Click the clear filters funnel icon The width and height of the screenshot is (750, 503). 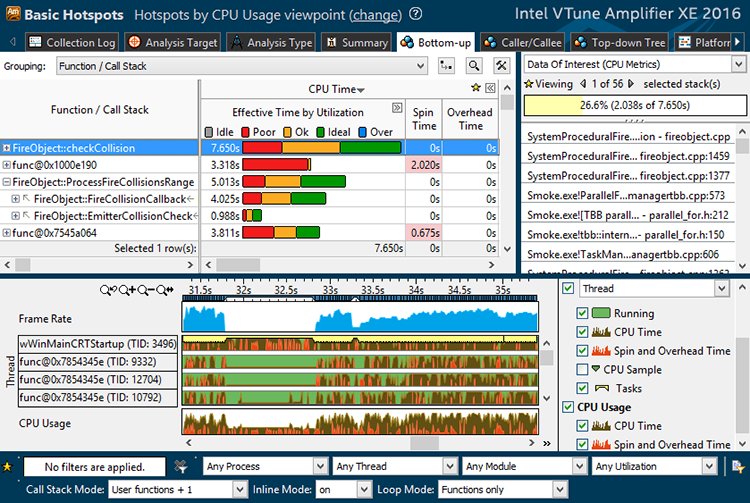(x=181, y=466)
